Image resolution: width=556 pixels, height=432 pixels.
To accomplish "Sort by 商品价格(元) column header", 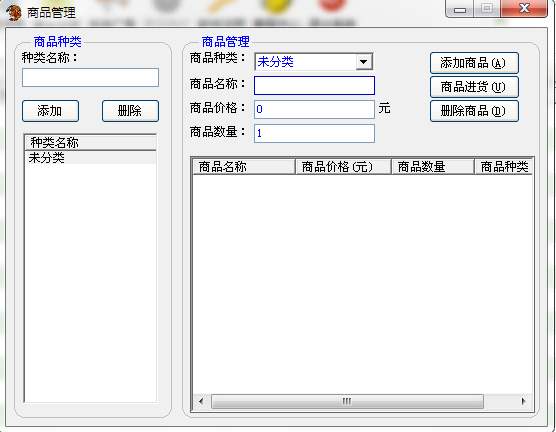I will (343, 167).
